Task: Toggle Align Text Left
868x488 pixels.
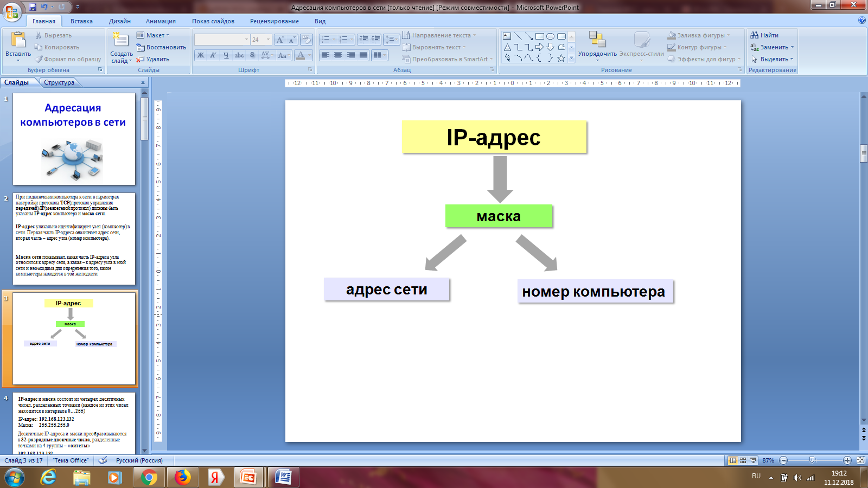Action: point(325,55)
